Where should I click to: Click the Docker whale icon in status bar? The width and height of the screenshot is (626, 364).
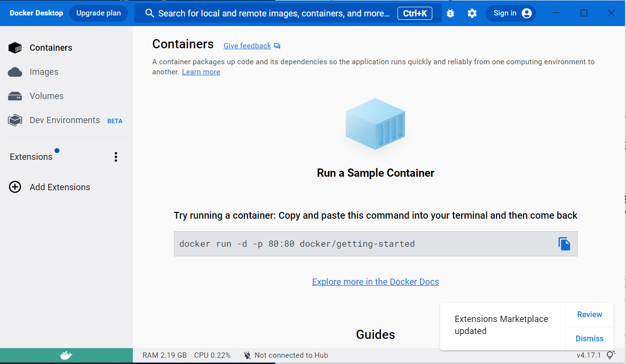[x=66, y=355]
